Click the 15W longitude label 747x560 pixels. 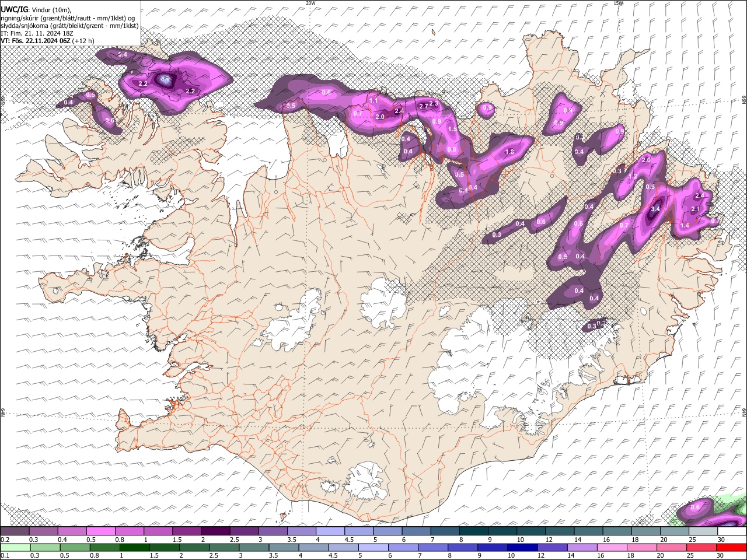coord(618,3)
